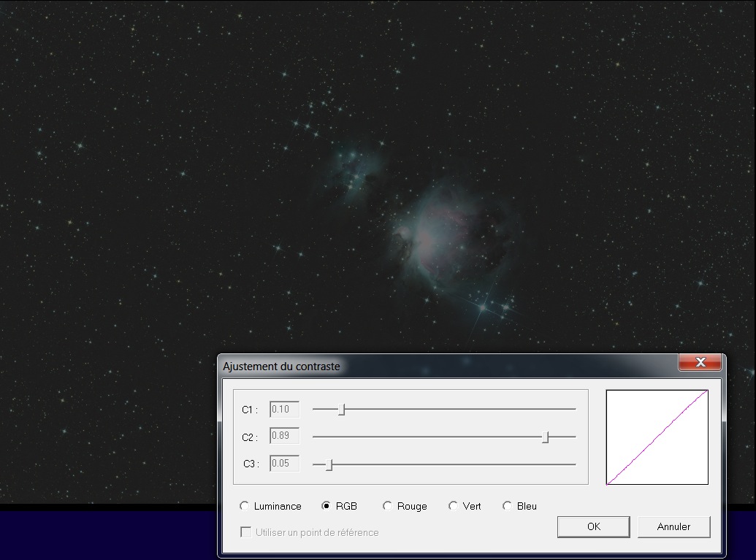Select the C3 value field showing 0.05
This screenshot has width=756, height=560.
(x=284, y=464)
